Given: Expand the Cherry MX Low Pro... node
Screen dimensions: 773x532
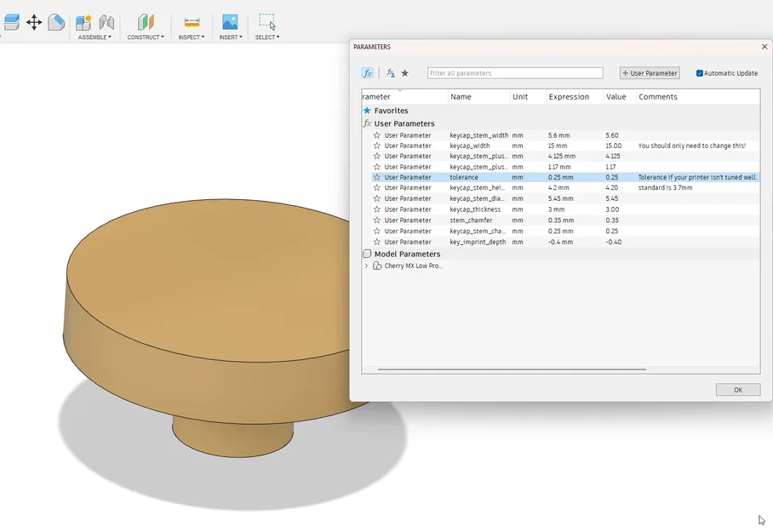Looking at the screenshot, I should tap(366, 266).
